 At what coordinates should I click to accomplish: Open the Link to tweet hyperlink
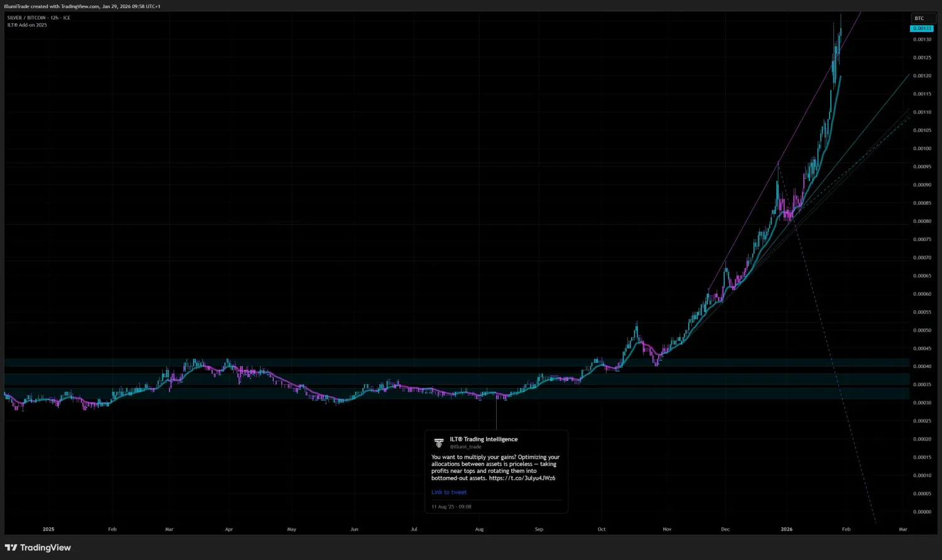(448, 492)
